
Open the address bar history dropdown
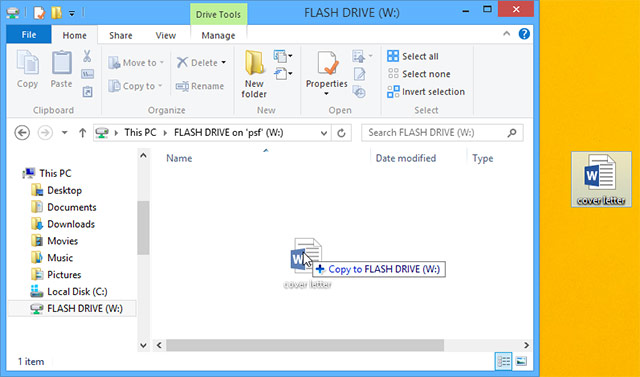coord(324,133)
